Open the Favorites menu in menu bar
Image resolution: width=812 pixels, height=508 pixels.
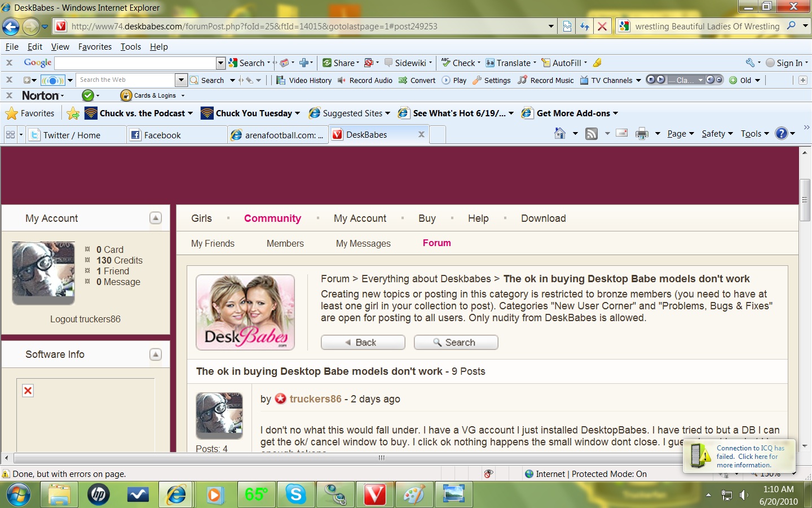pos(95,47)
